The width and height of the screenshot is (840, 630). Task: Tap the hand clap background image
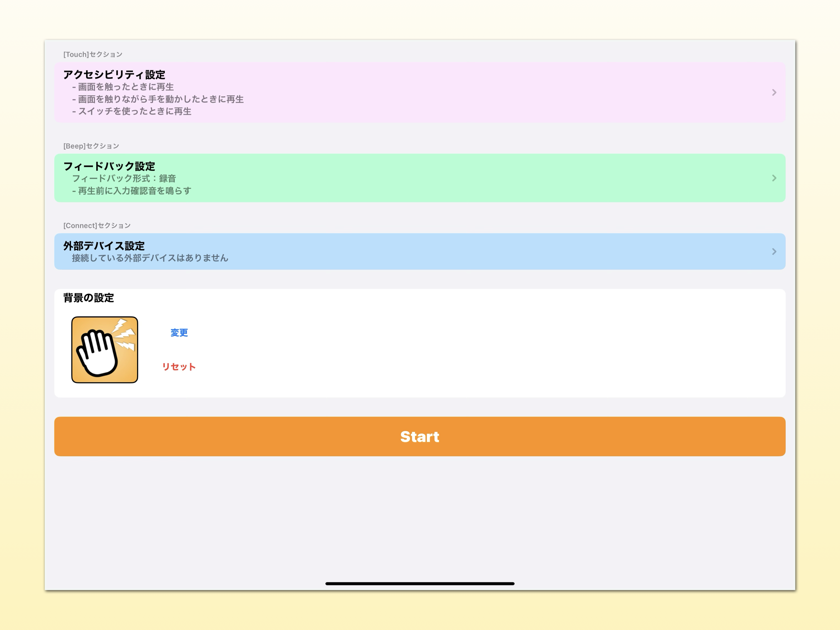(105, 349)
